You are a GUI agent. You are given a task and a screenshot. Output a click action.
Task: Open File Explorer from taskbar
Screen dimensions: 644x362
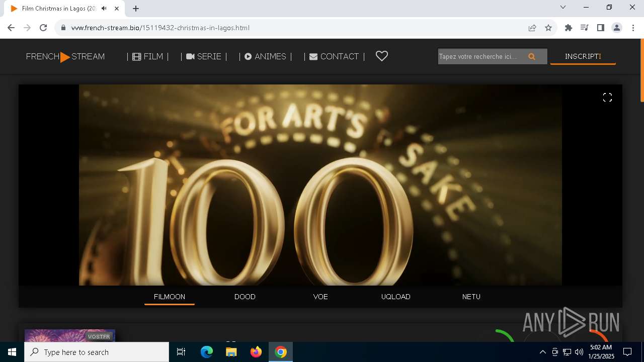231,352
